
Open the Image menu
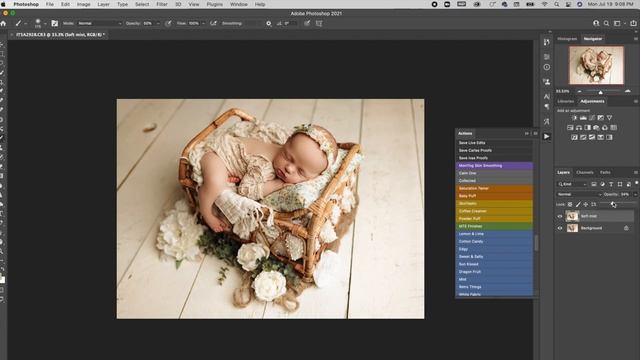[x=84, y=4]
